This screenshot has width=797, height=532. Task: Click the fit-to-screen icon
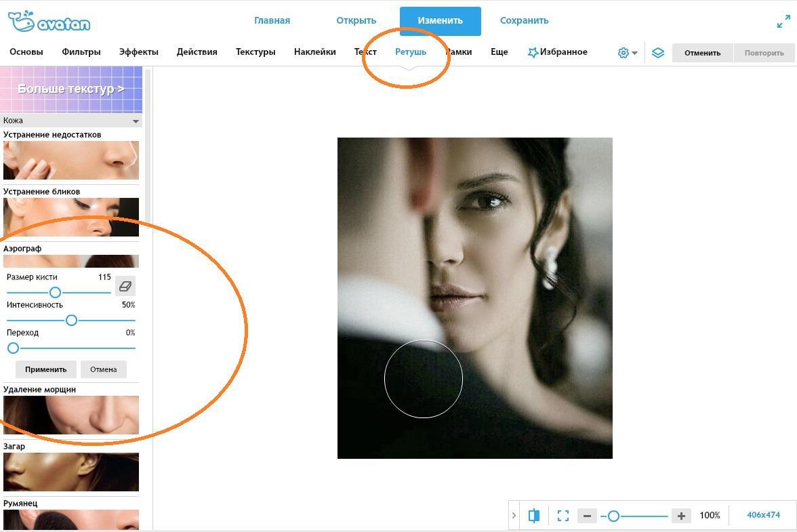[563, 516]
